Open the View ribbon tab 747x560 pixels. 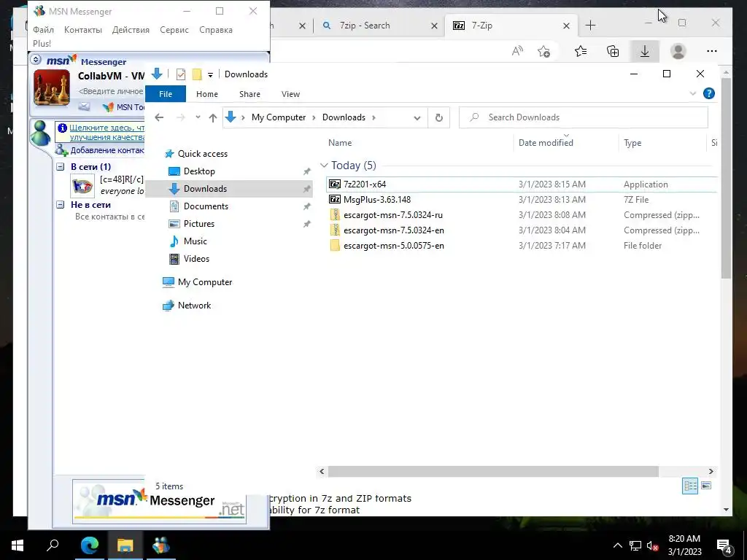pos(290,94)
